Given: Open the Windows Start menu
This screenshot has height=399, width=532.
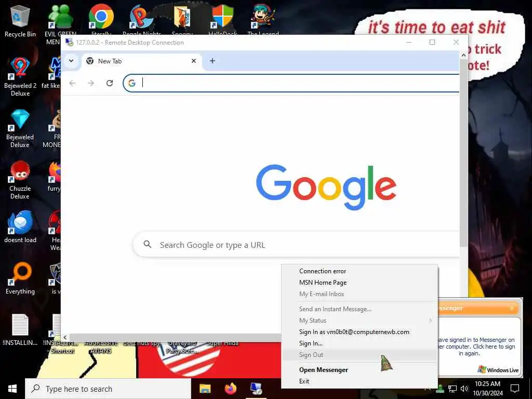Looking at the screenshot, I should pos(12,389).
